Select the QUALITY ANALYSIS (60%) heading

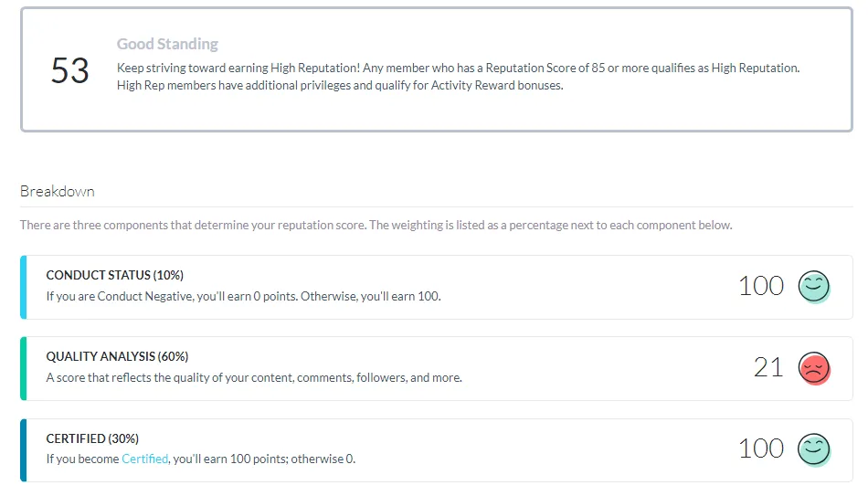pyautogui.click(x=117, y=356)
